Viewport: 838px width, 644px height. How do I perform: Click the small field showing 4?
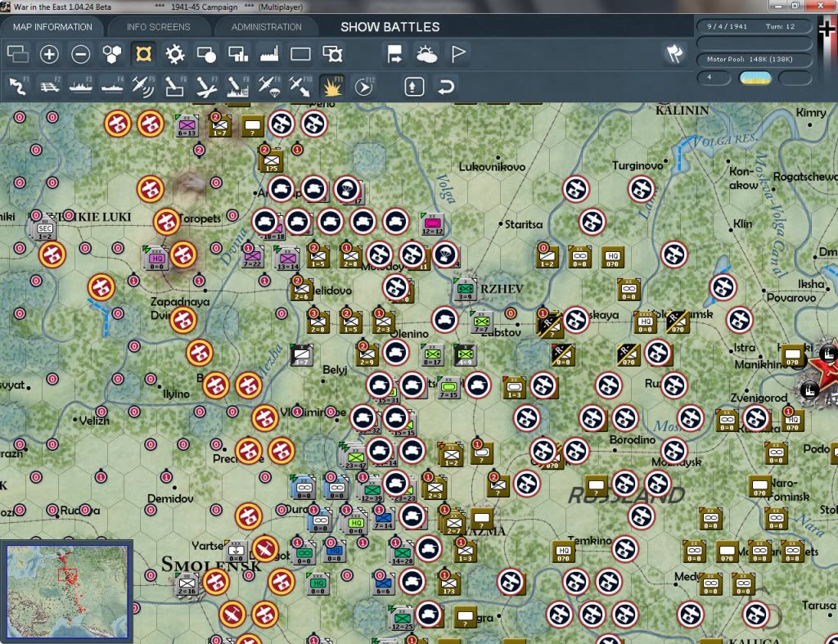pyautogui.click(x=714, y=78)
